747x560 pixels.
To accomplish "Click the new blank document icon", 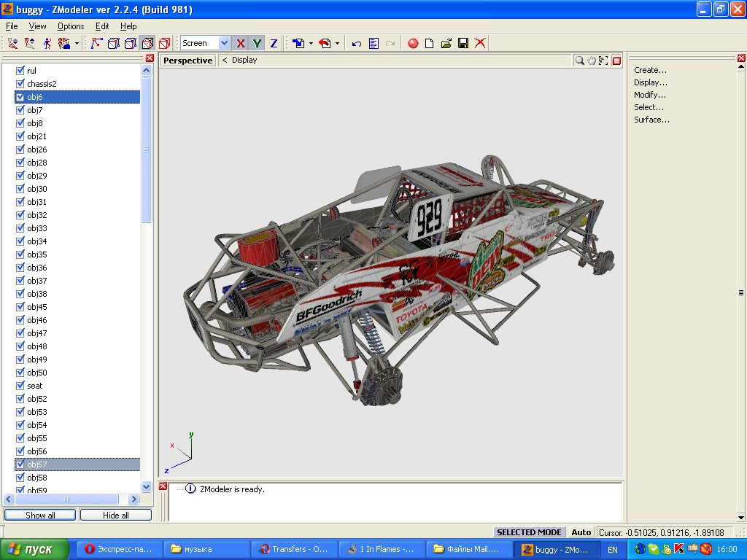I will [x=430, y=44].
